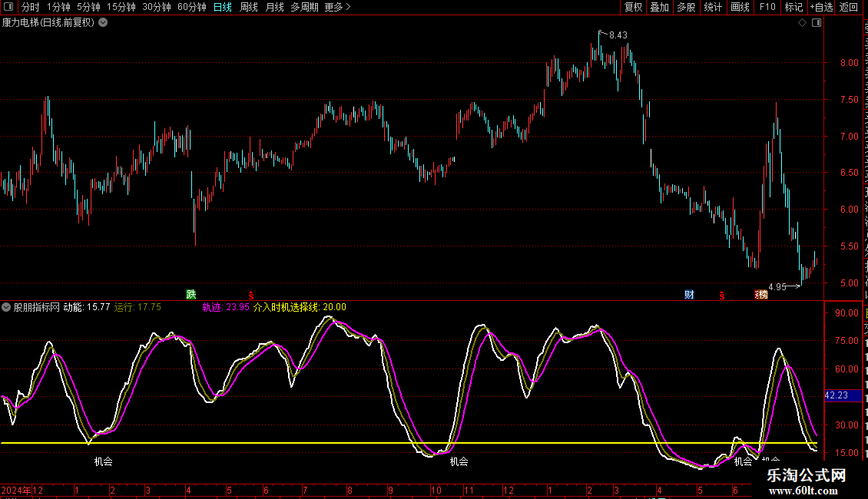868x499 pixels.
Task: Click the diamond icon at chart top-right
Action: pyautogui.click(x=802, y=23)
